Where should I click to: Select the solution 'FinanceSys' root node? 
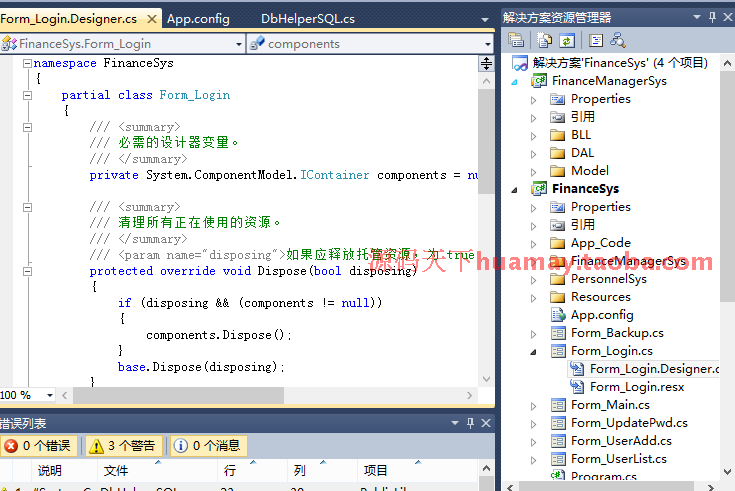[620, 63]
